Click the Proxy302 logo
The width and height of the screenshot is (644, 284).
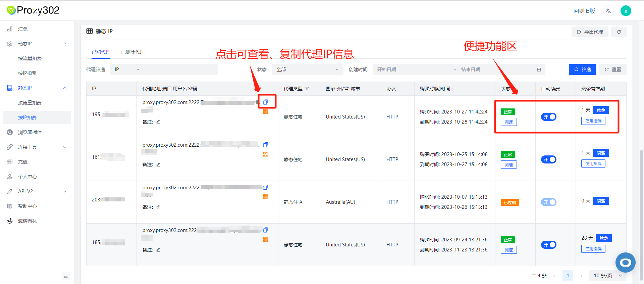pyautogui.click(x=33, y=10)
